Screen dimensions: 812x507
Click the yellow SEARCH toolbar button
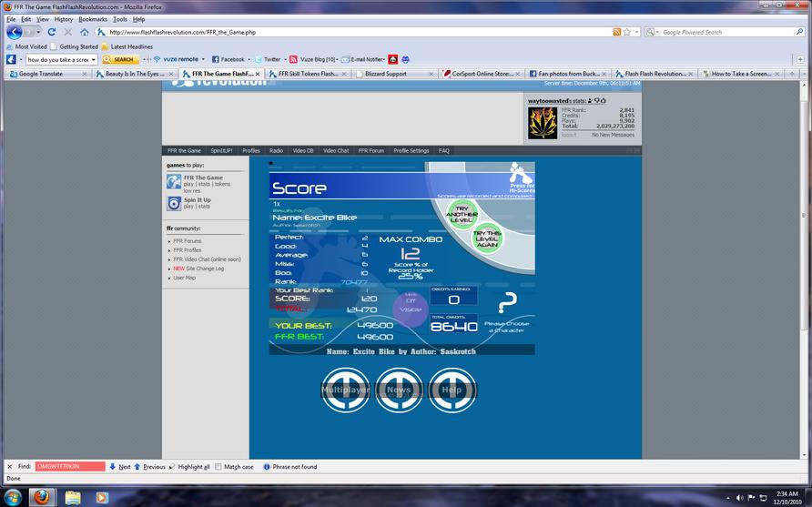(121, 59)
